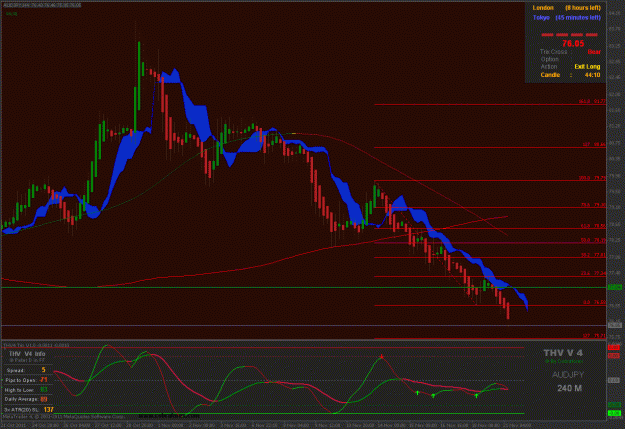625x429 pixels.
Task: Click the '3x ATR(20) SL: 137' row
Action: (28, 409)
